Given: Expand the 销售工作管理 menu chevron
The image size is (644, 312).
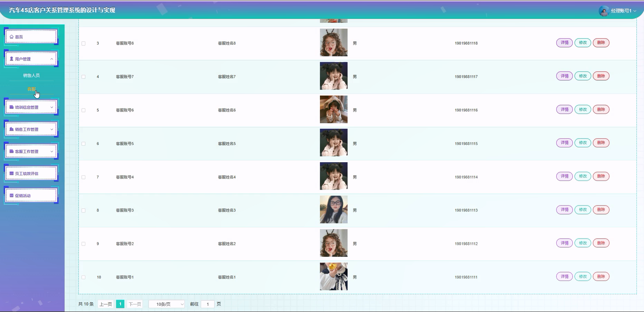Looking at the screenshot, I should click(52, 129).
